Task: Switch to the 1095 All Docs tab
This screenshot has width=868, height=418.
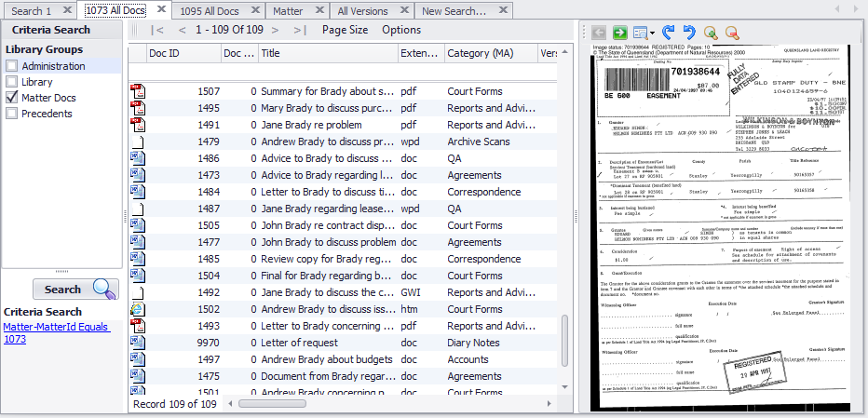Action: [x=210, y=11]
